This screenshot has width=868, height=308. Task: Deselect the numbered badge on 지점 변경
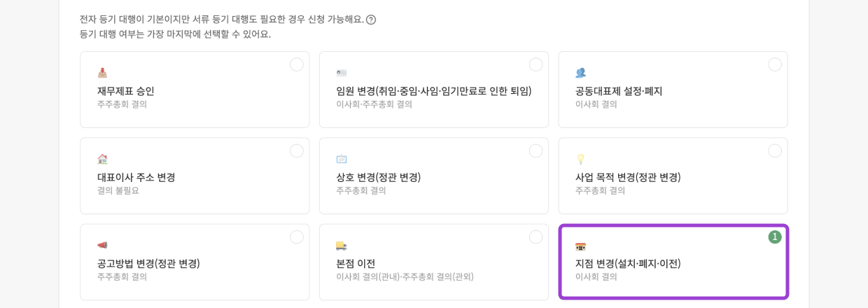[x=775, y=237]
